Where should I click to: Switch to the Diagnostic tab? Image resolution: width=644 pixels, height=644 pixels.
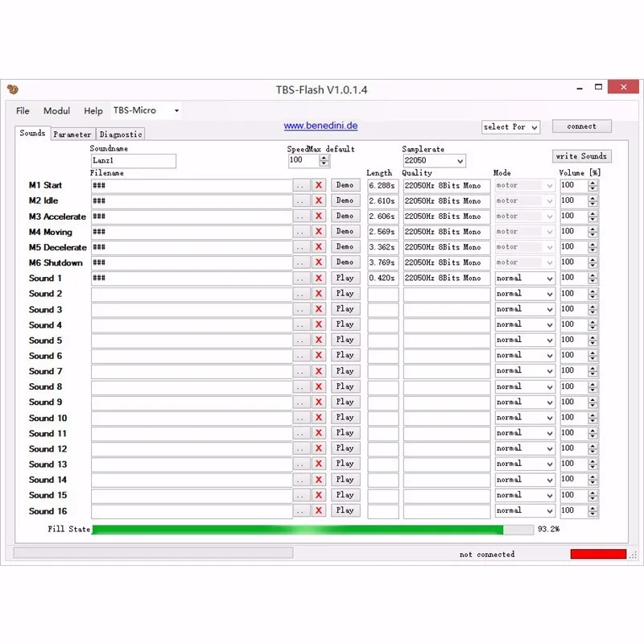121,134
